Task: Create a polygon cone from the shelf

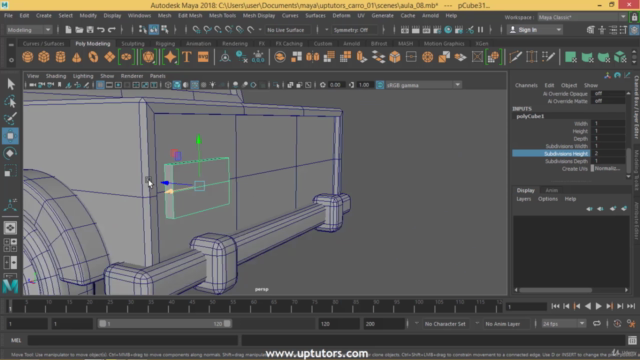Action: click(x=77, y=57)
